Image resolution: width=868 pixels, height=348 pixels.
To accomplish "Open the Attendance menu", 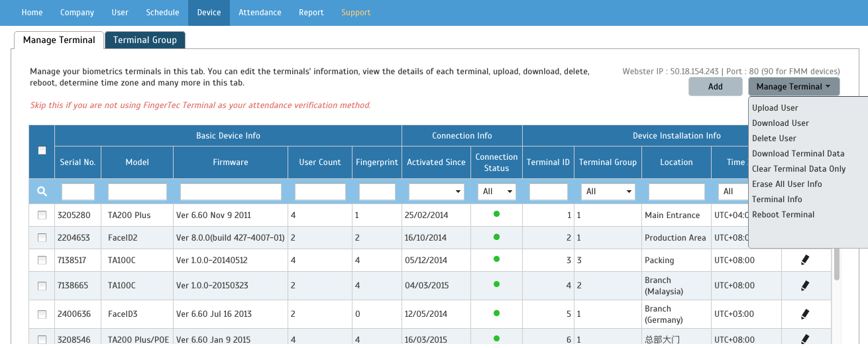I will [260, 13].
